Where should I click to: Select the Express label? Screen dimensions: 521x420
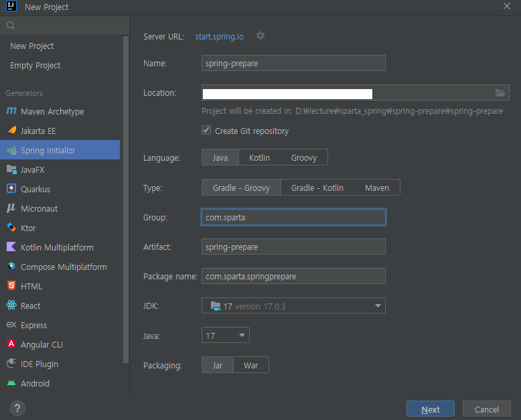click(x=33, y=326)
